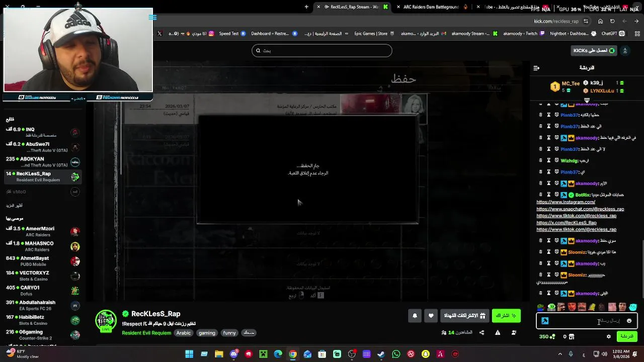Image resolution: width=644 pixels, height=362 pixels.
Task: Click the Kick shop icon showing 0
Action: 569,336
